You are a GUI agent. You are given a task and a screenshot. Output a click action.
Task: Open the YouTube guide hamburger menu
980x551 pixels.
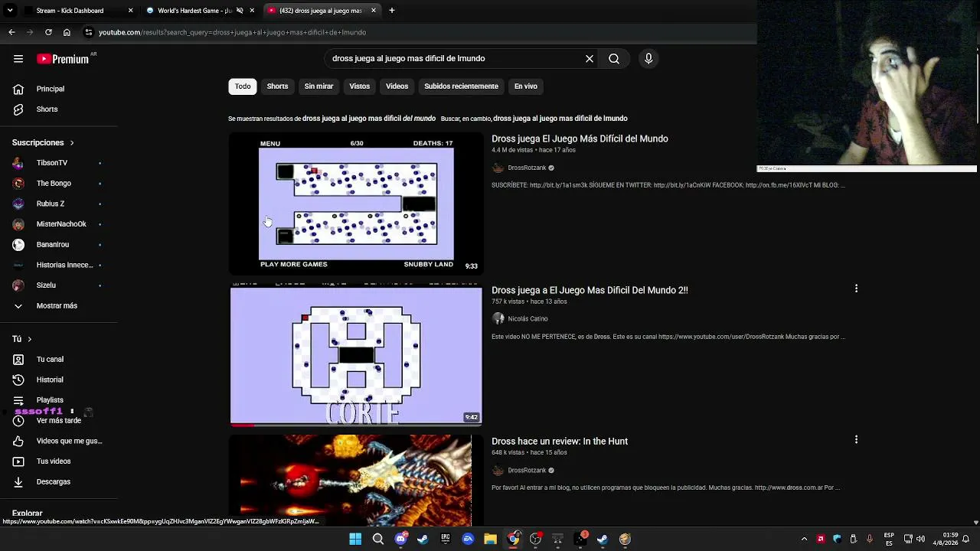[18, 59]
